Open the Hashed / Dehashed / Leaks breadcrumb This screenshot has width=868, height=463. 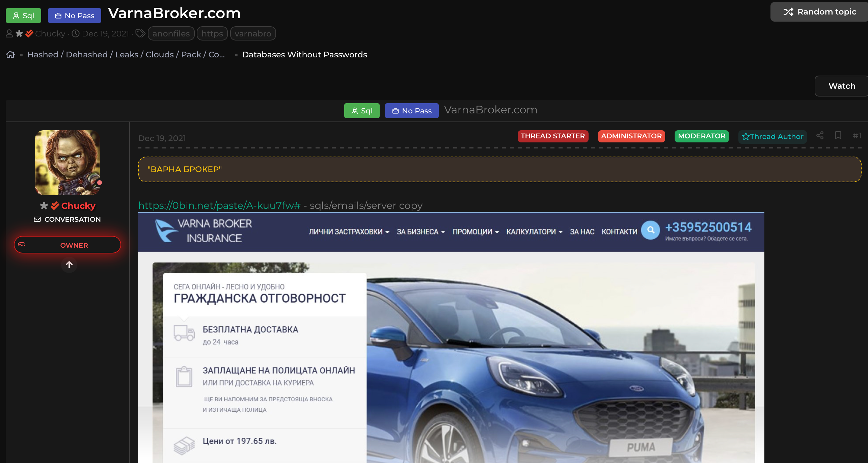point(126,54)
